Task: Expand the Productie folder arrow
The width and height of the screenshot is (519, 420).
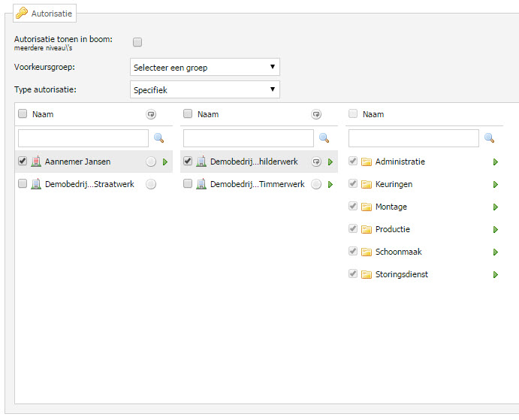Action: coord(496,230)
